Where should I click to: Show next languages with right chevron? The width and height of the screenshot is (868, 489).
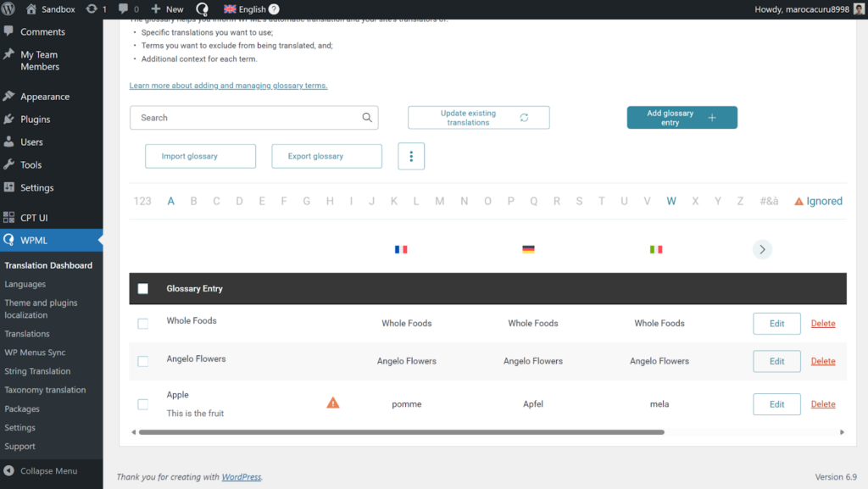pyautogui.click(x=762, y=249)
